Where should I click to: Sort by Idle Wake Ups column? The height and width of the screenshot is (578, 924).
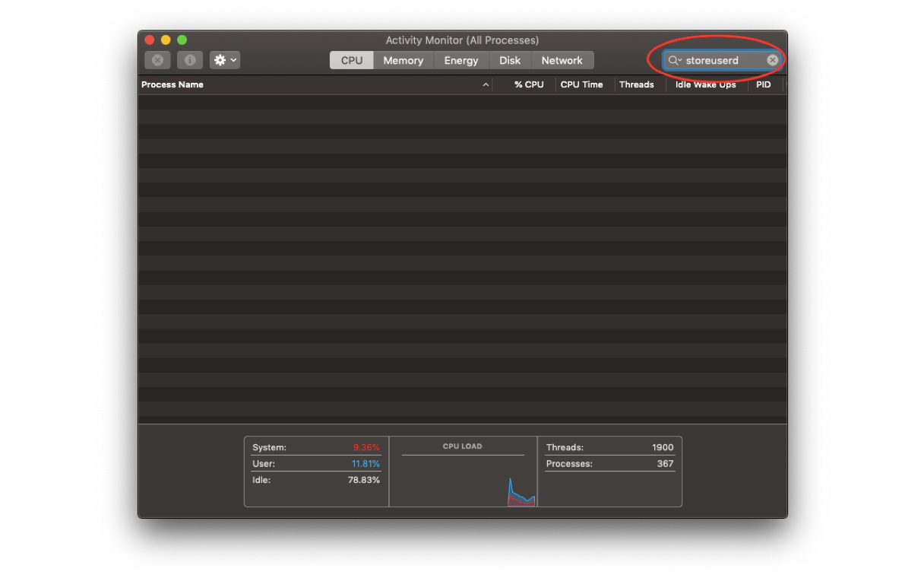(705, 84)
